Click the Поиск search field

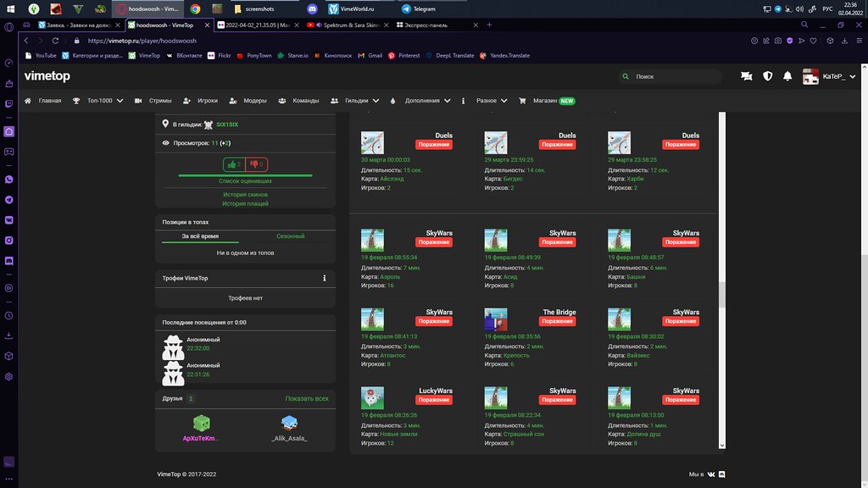point(670,76)
